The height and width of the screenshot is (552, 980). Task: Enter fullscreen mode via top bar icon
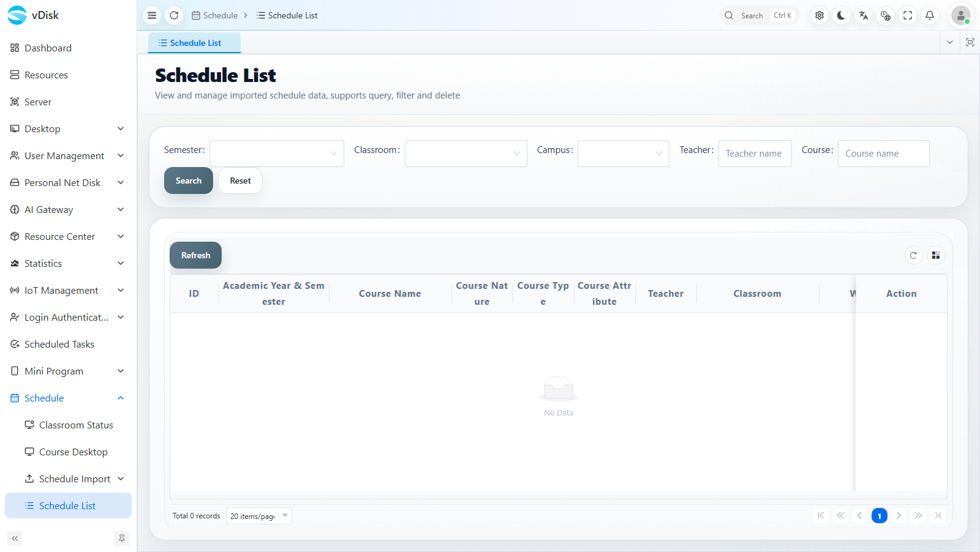[908, 15]
